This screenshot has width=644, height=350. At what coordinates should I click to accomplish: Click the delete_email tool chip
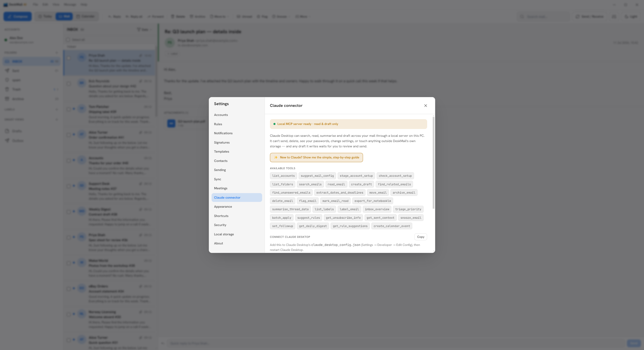tap(283, 201)
